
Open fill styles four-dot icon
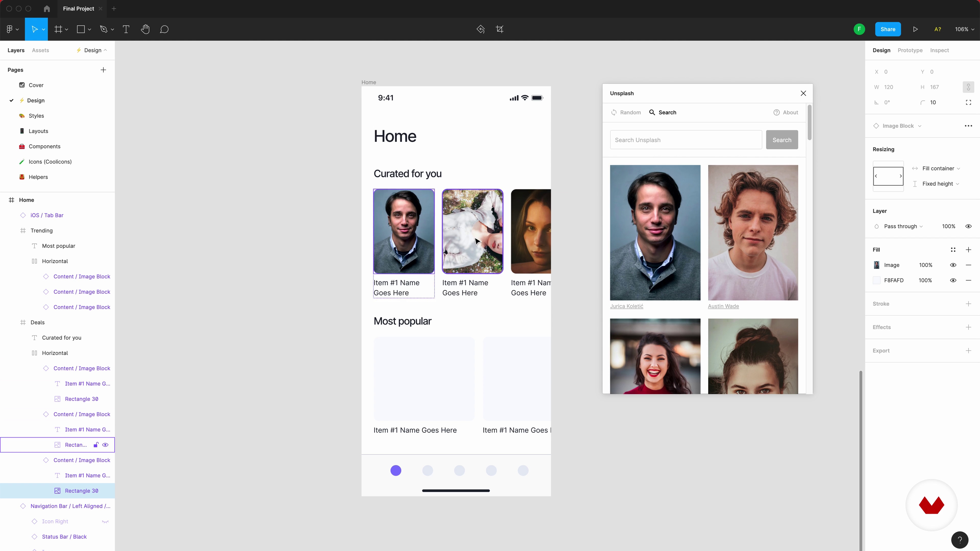coord(953,250)
